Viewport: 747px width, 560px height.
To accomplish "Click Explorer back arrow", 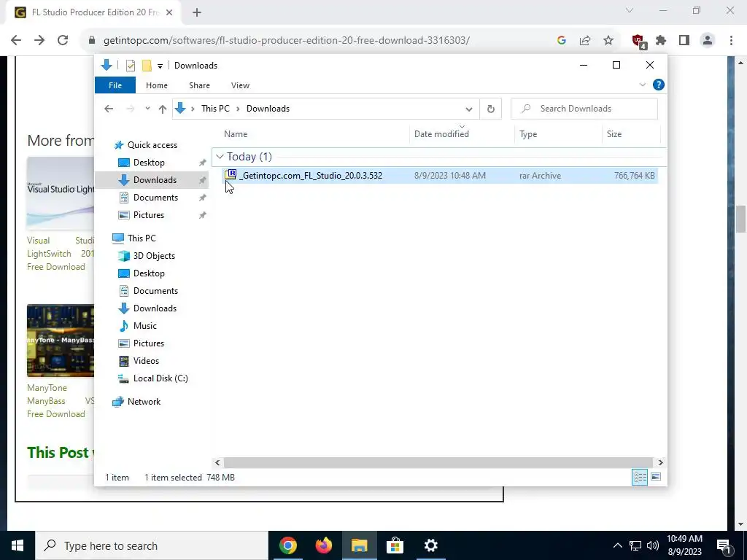I will click(109, 109).
